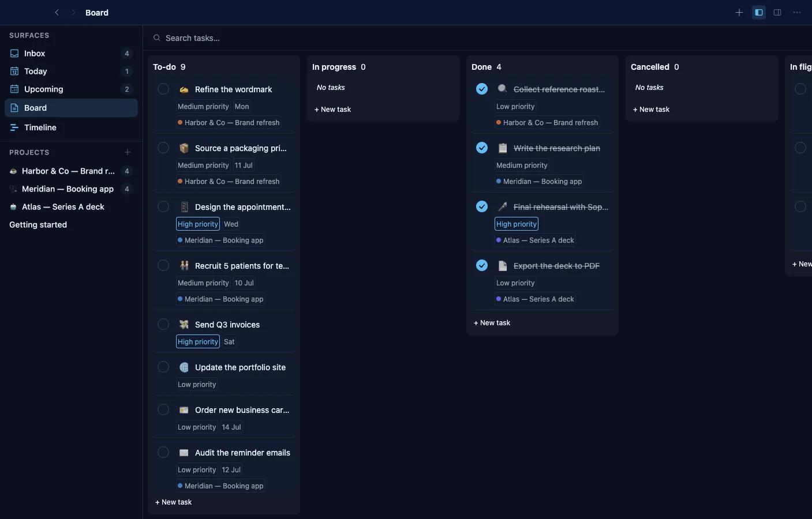
Task: Go forward with the right chevron
Action: [x=73, y=12]
